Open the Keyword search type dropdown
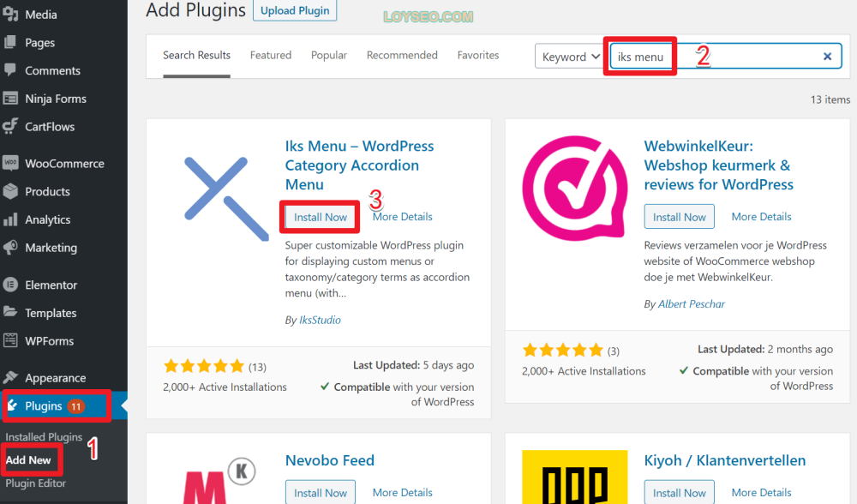The image size is (857, 504). coord(571,57)
